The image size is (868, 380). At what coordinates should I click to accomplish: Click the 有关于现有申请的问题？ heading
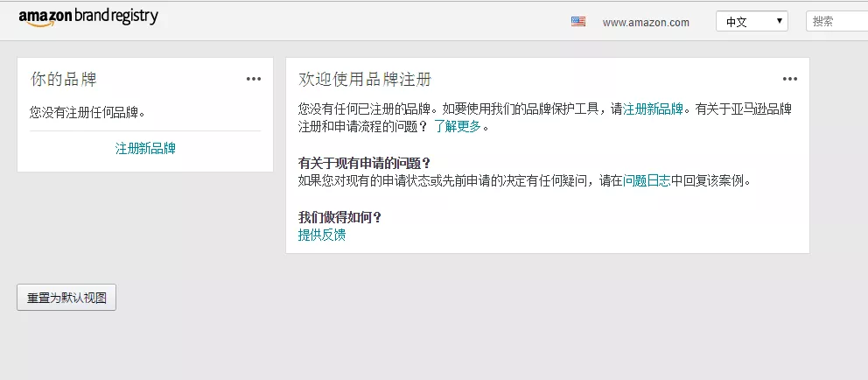[364, 164]
